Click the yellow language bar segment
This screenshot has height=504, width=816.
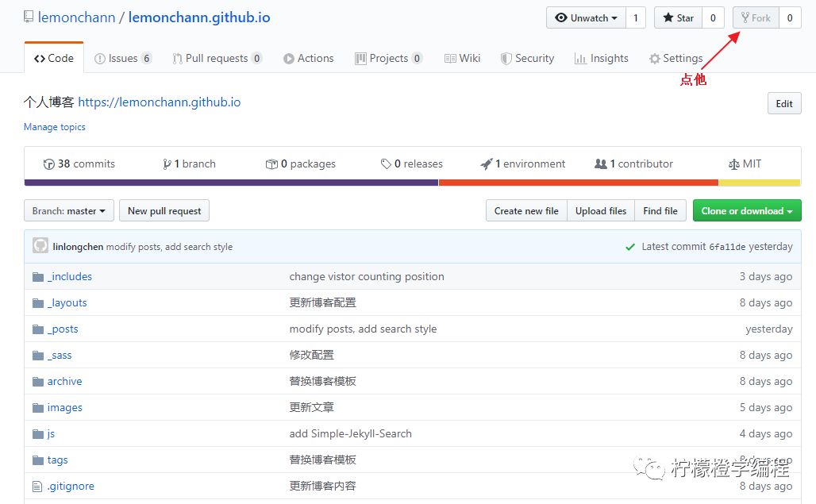760,183
